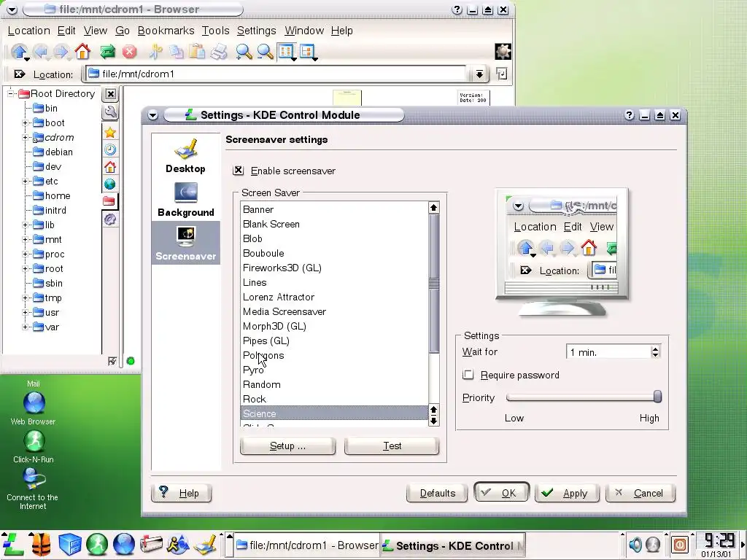Expand the mnt folder in tree
747x560 pixels.
[26, 239]
